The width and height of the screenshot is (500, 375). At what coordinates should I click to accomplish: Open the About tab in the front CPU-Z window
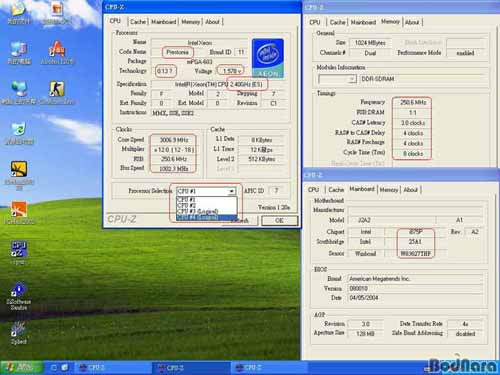coord(212,22)
